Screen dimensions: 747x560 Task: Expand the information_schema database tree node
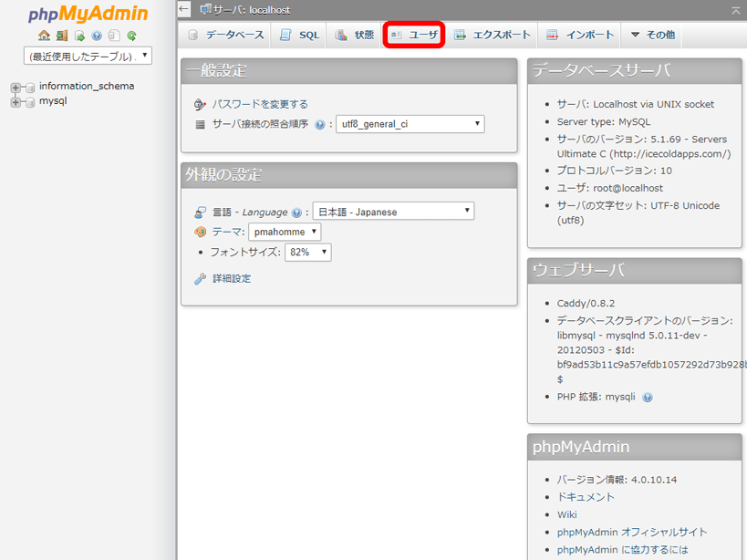(x=16, y=88)
